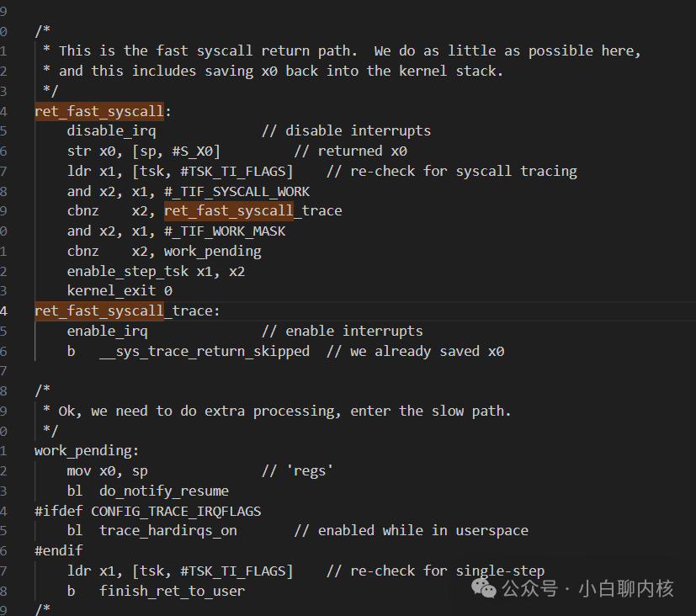696x616 pixels.
Task: Click the #_TIF_SYSCALL_WORK constant
Action: [236, 191]
